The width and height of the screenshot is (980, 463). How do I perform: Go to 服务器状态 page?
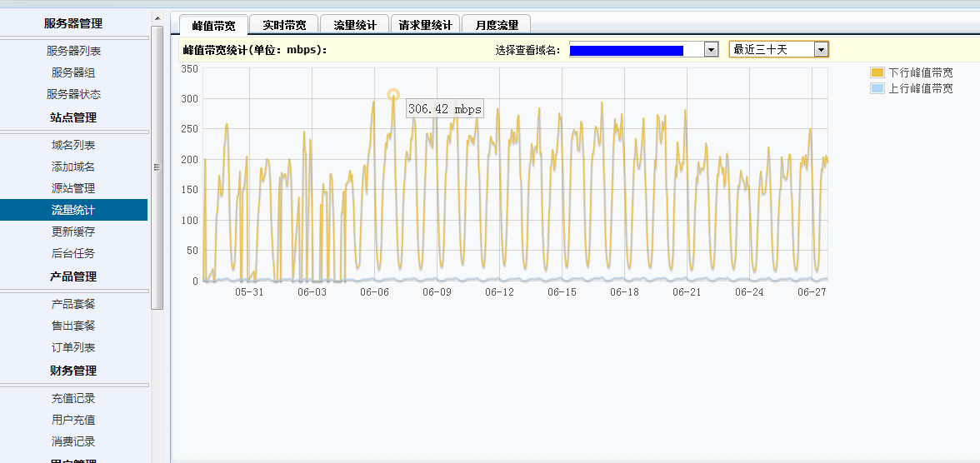pyautogui.click(x=73, y=94)
